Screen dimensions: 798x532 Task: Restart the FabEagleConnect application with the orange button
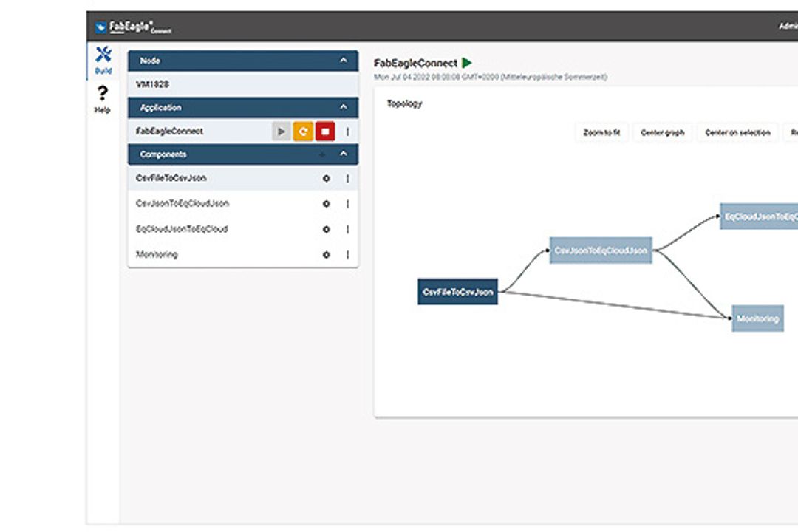coord(303,132)
